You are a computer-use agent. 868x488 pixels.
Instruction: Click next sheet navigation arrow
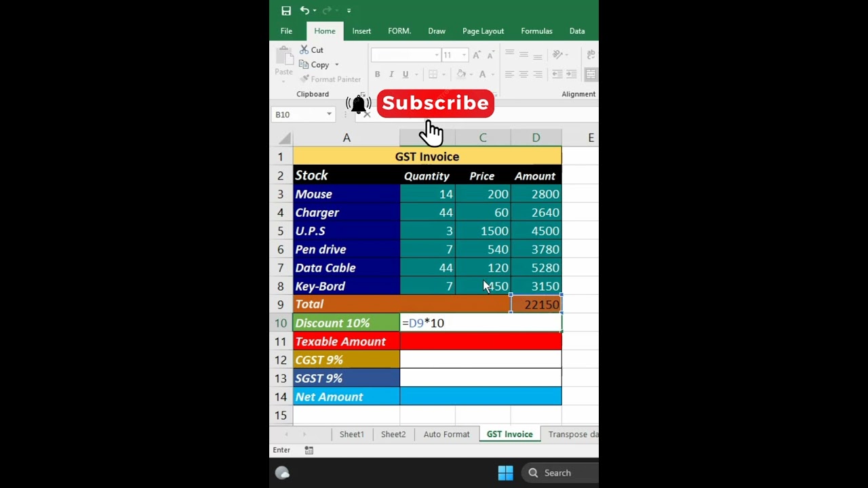304,434
